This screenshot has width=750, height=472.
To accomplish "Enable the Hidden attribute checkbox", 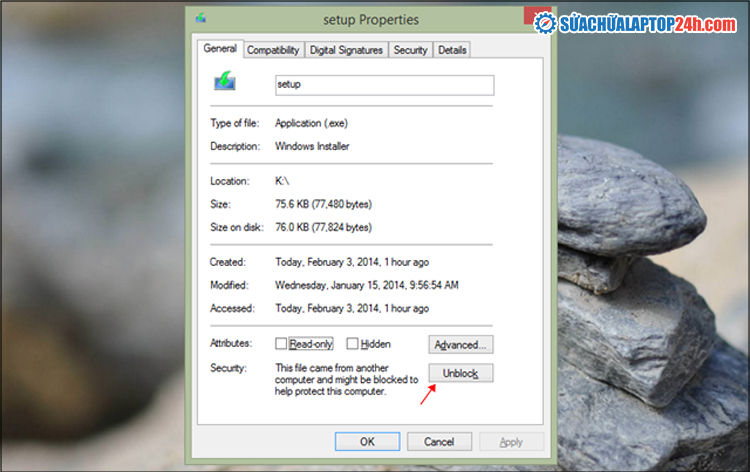I will point(352,344).
